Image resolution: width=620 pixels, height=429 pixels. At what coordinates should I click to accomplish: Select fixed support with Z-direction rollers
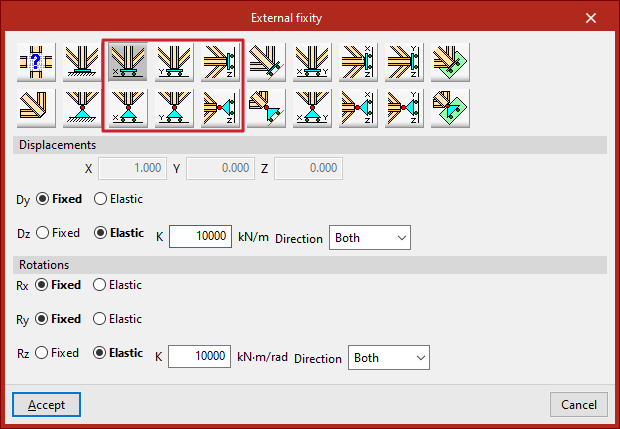(220, 62)
